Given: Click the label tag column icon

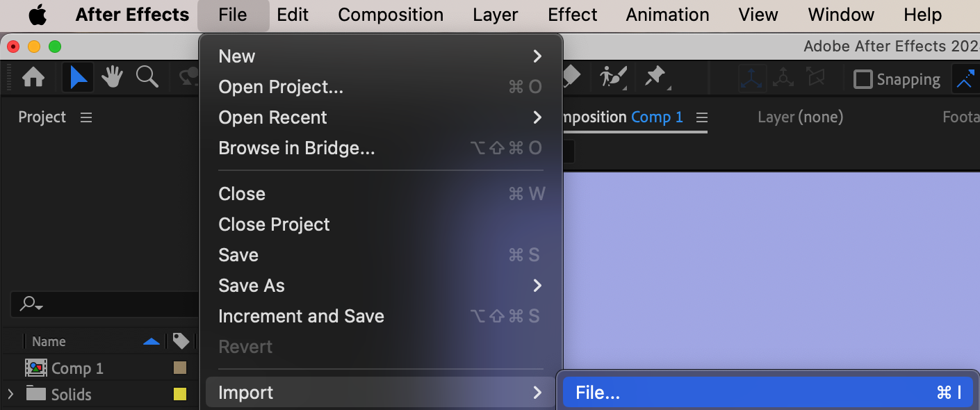Looking at the screenshot, I should tap(181, 341).
